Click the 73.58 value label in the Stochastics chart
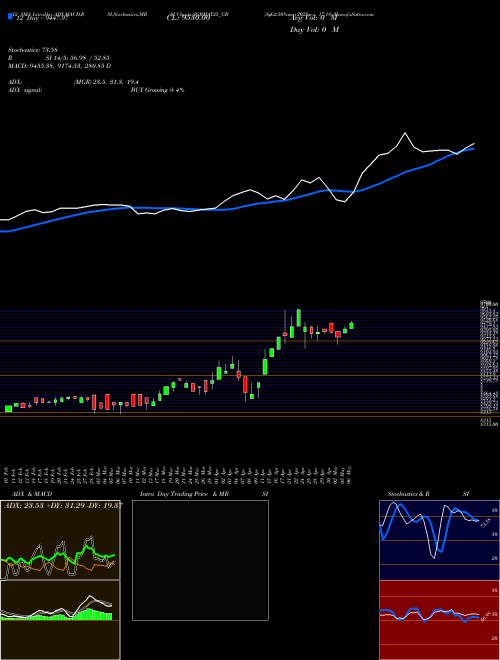 tap(484, 523)
